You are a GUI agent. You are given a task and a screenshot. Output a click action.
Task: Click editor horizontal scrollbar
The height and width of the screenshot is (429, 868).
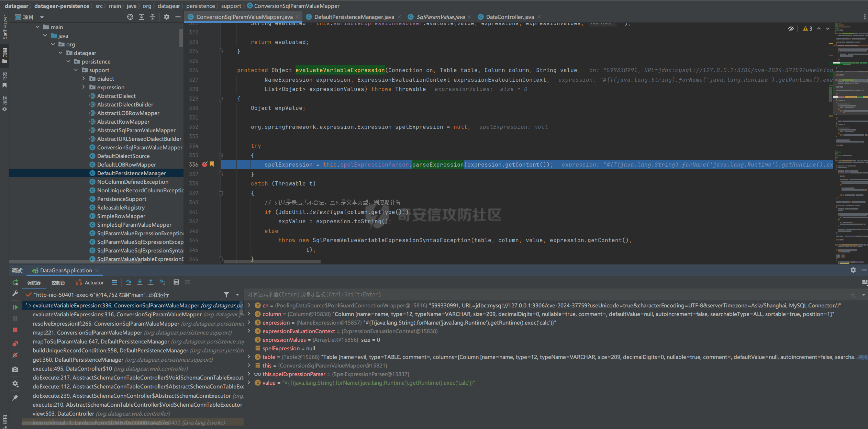[272, 262]
